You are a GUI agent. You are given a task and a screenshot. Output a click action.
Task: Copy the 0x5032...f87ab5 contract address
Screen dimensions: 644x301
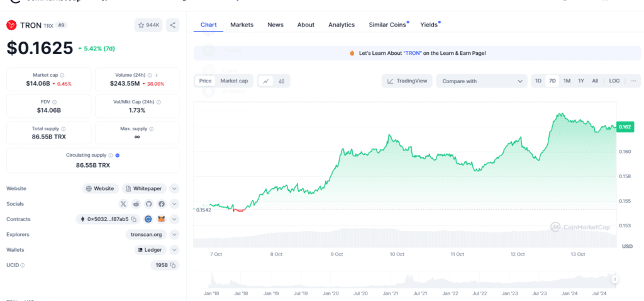pyautogui.click(x=133, y=219)
